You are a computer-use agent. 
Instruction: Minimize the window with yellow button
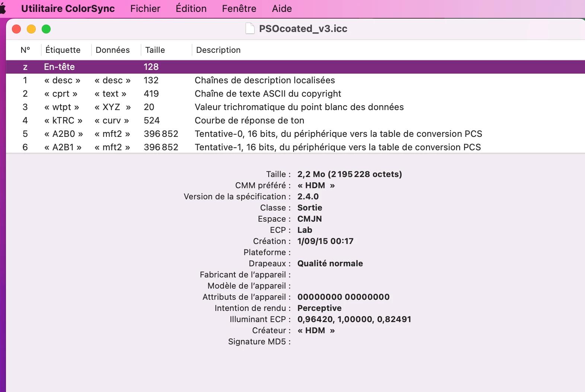[31, 29]
